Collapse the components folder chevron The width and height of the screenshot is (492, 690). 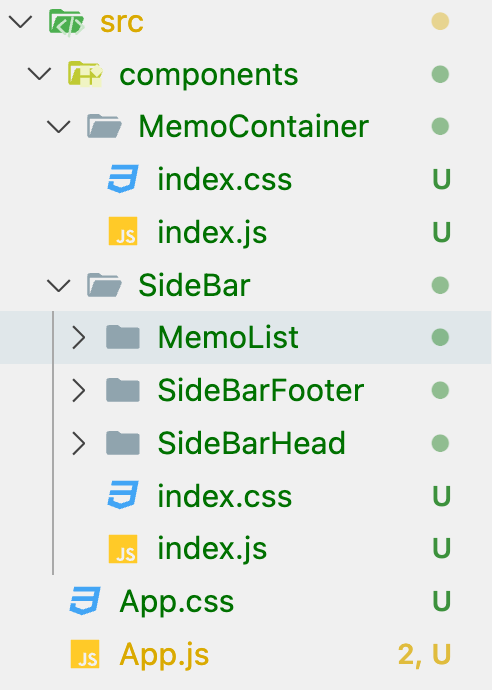click(x=40, y=74)
